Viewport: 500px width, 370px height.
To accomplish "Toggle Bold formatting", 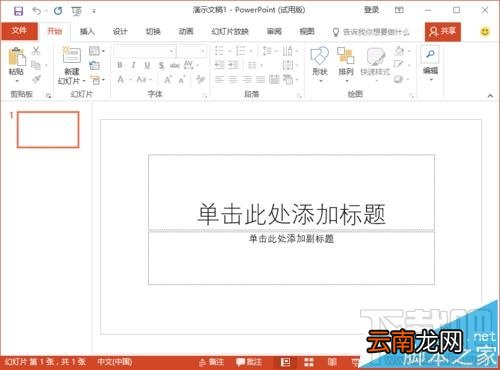I will 120,65.
